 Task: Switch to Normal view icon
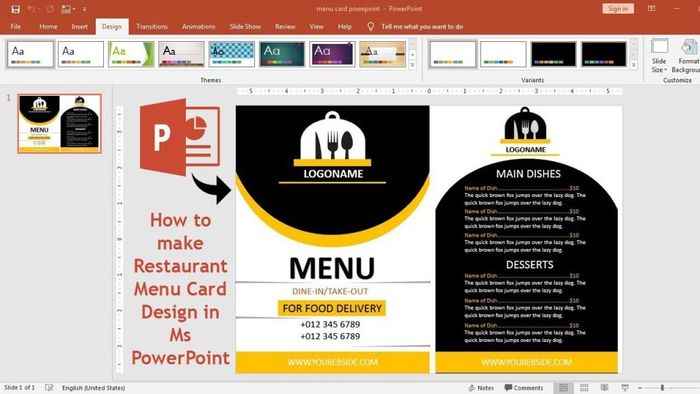563,388
